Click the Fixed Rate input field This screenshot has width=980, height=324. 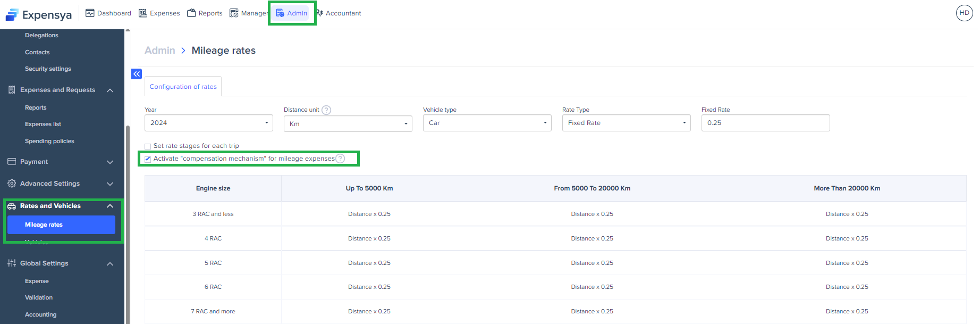[x=765, y=123]
